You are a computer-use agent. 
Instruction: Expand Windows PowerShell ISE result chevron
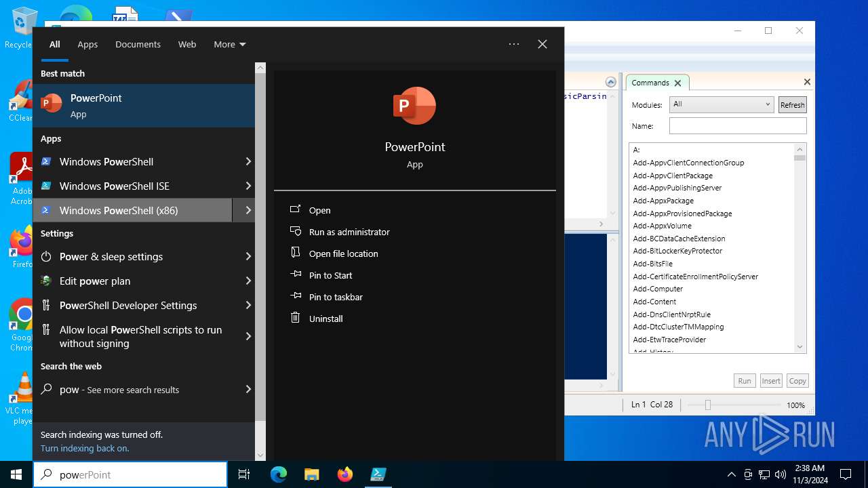tap(248, 186)
